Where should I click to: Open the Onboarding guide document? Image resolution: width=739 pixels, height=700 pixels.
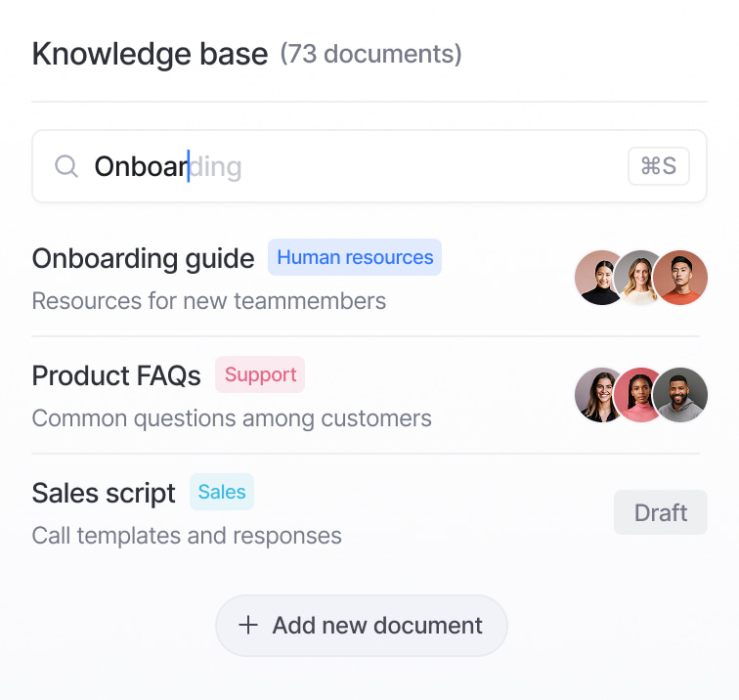(x=143, y=258)
